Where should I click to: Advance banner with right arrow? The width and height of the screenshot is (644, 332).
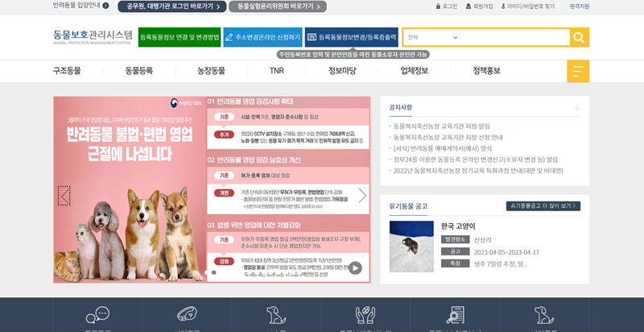pyautogui.click(x=362, y=196)
